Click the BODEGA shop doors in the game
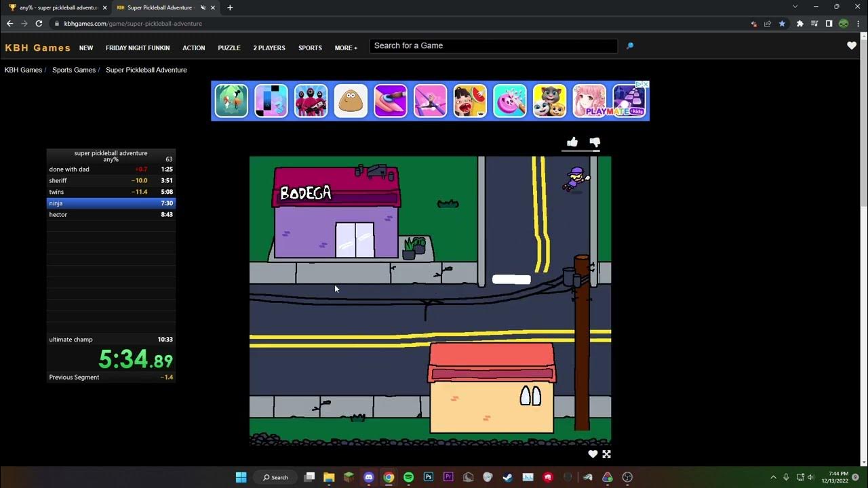 [x=355, y=240]
